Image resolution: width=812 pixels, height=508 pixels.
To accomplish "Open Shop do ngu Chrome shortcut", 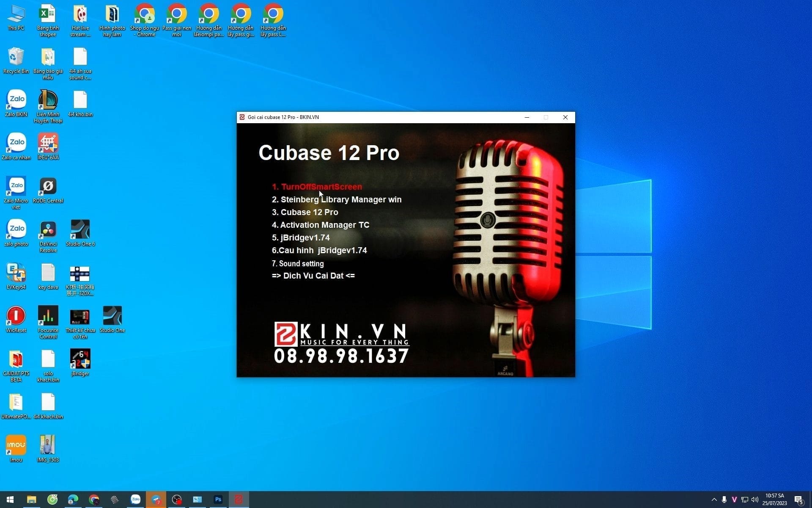I will [x=145, y=20].
